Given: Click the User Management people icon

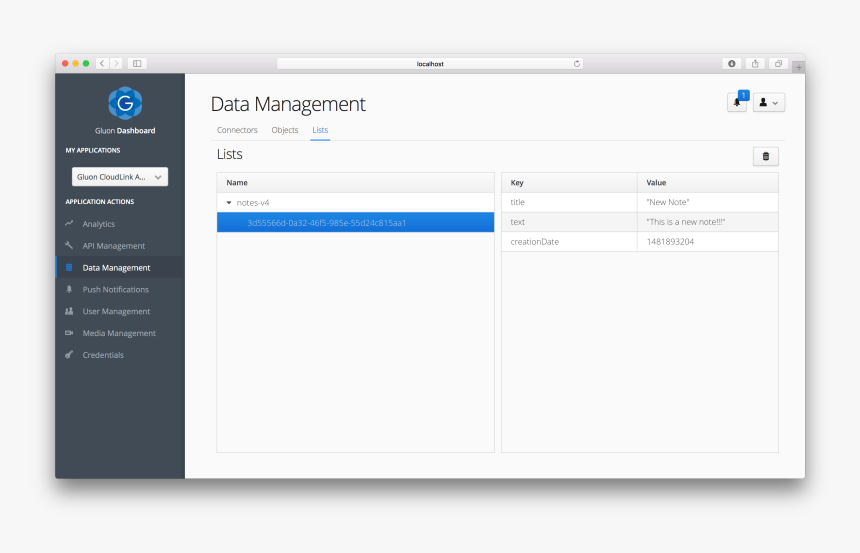Looking at the screenshot, I should point(69,311).
